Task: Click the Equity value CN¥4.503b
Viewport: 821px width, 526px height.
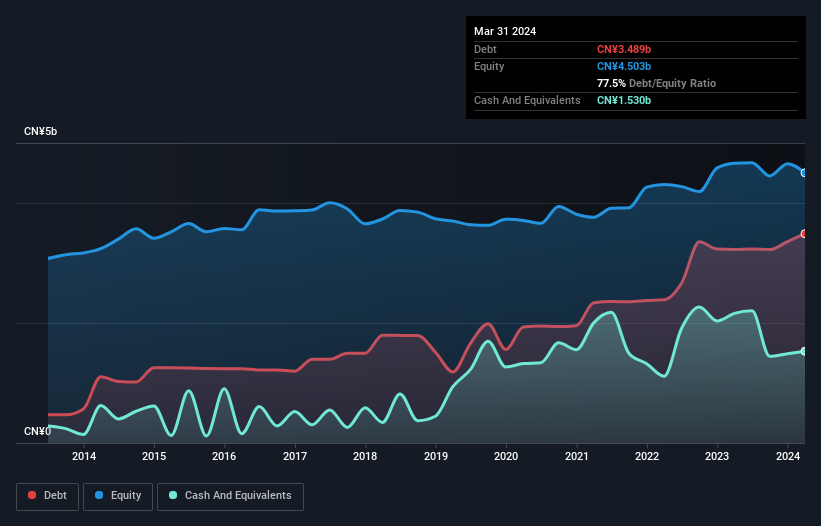Action: (624, 66)
